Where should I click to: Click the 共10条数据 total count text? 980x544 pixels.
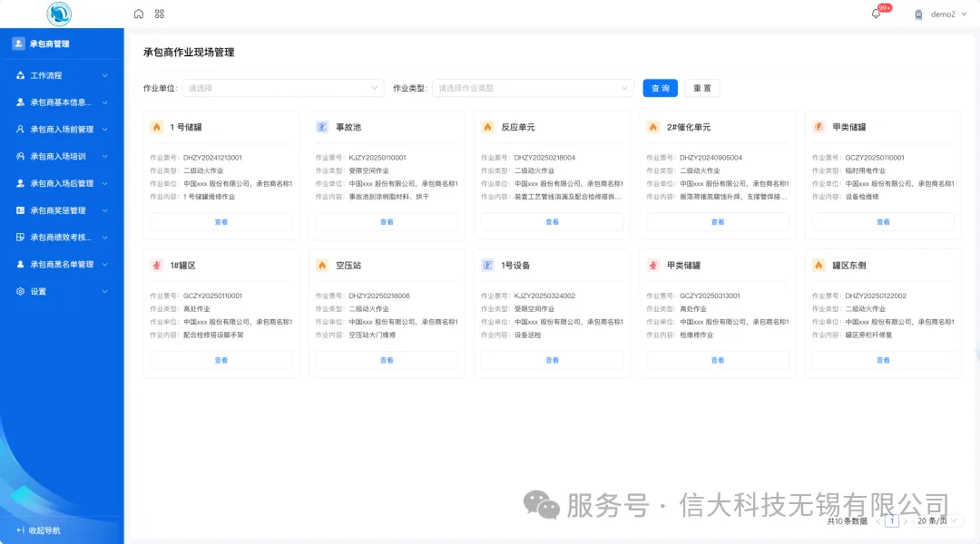(x=847, y=521)
